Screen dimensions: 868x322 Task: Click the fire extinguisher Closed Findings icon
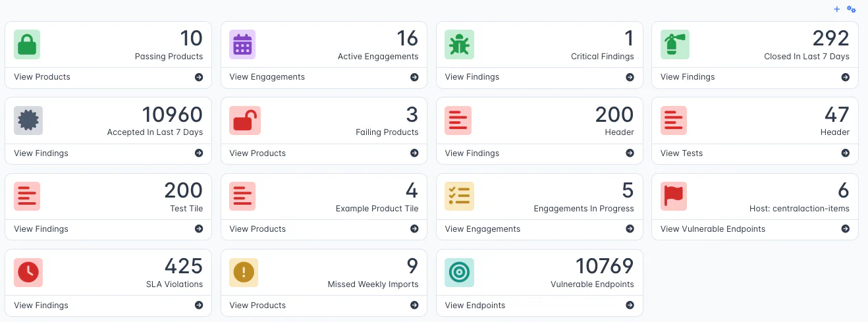[x=674, y=44]
